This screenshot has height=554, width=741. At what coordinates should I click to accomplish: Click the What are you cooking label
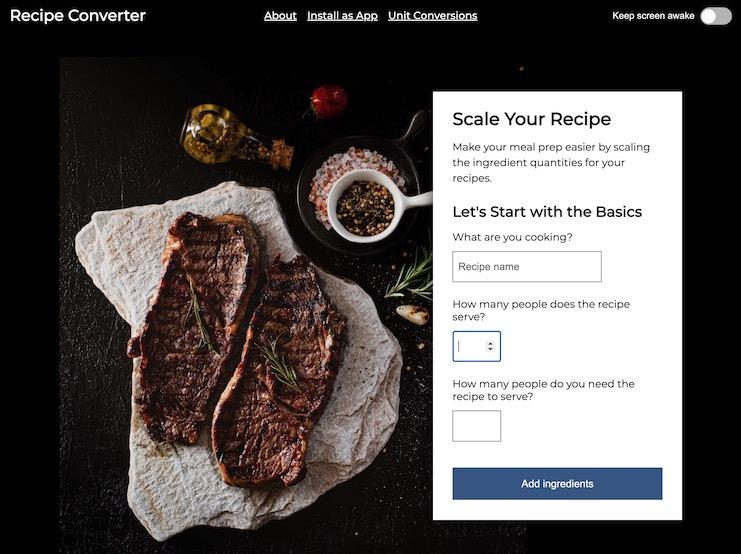[512, 237]
